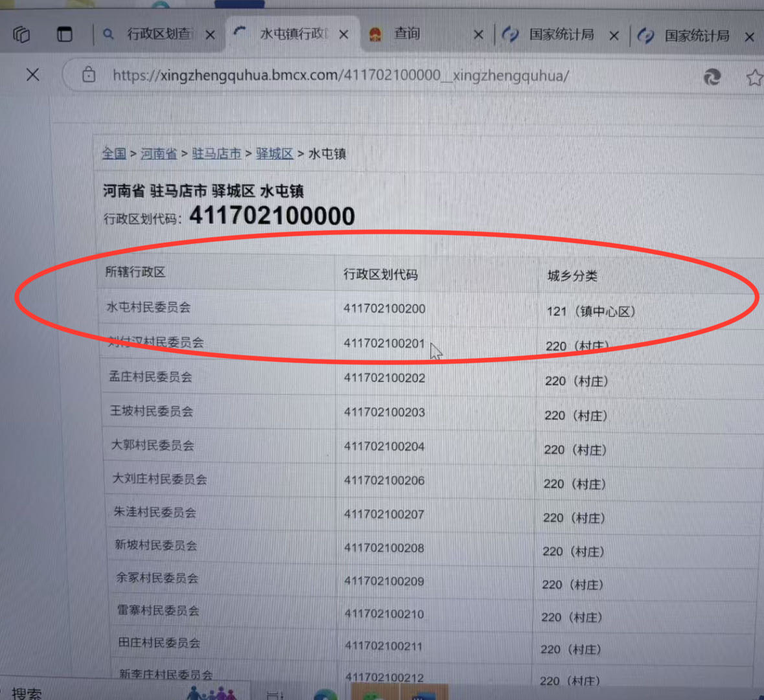
Task: Select the 水屯镇行政 tab
Action: pyautogui.click(x=294, y=34)
